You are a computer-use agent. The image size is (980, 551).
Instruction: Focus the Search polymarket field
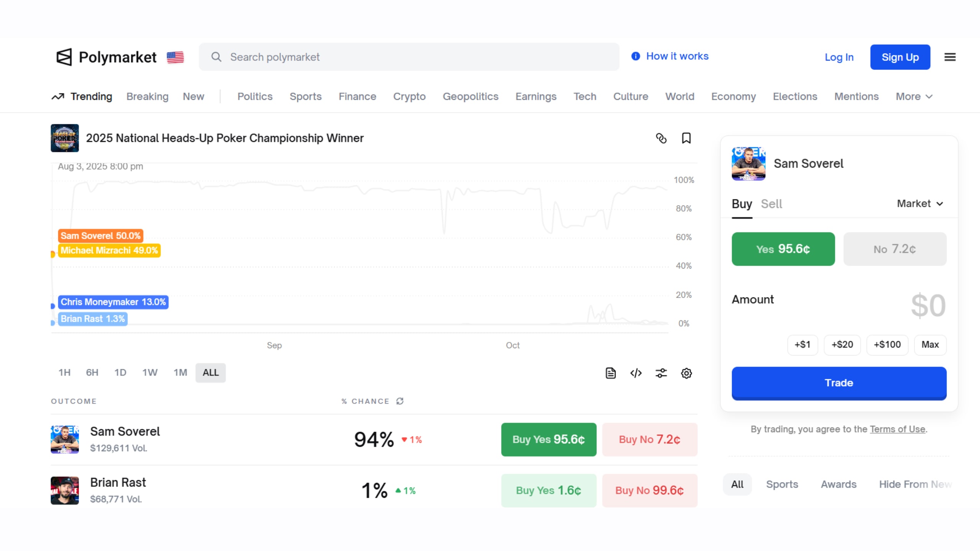coord(408,57)
